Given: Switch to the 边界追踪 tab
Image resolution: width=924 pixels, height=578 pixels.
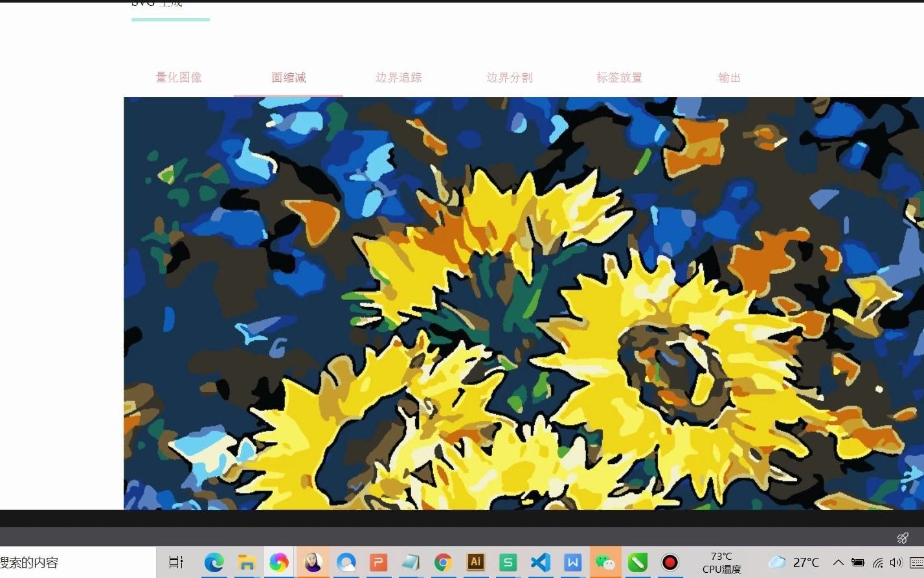Looking at the screenshot, I should click(398, 77).
